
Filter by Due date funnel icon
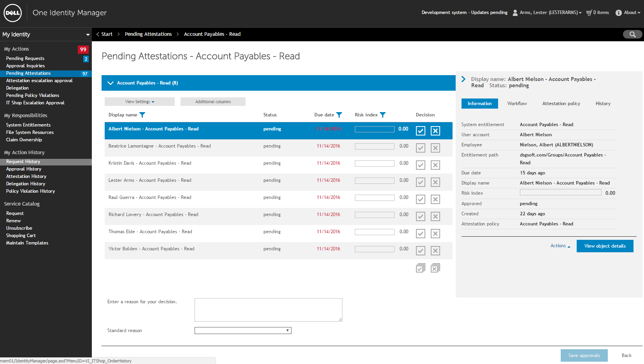click(x=339, y=115)
